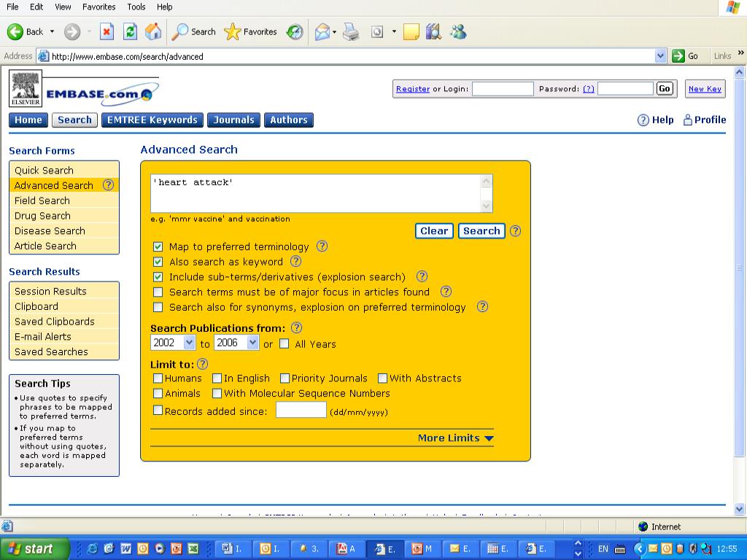This screenshot has height=560, width=747.
Task: Switch to the Authors tab
Action: click(289, 120)
